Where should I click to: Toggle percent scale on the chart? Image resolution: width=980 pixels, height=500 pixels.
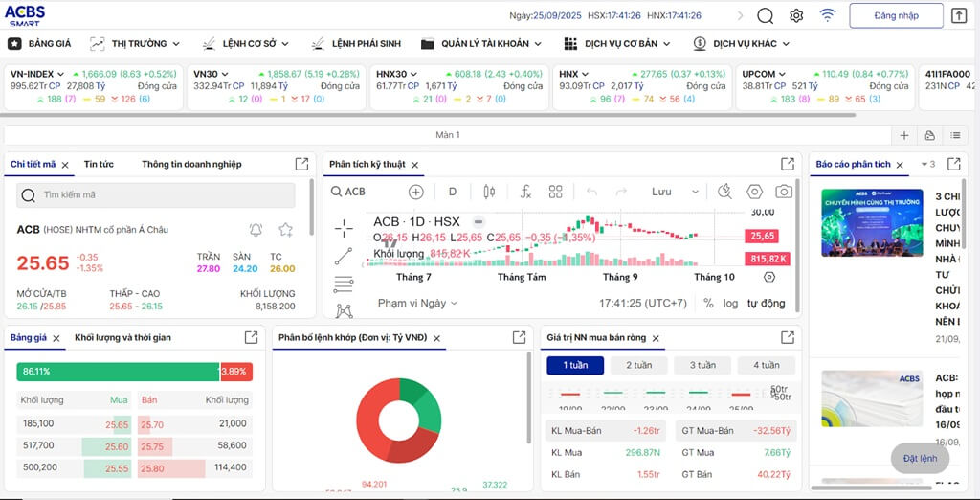coord(708,303)
